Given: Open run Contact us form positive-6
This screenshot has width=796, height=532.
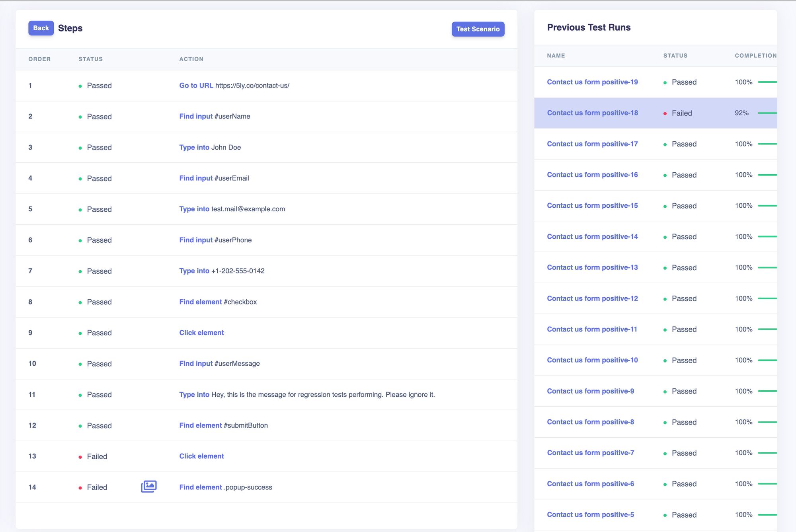Looking at the screenshot, I should click(590, 484).
